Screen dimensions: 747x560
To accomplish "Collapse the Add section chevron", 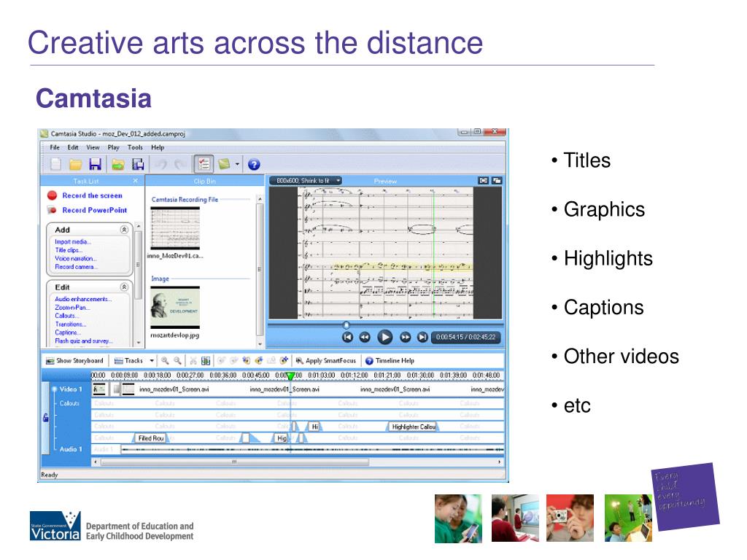I will pyautogui.click(x=124, y=230).
